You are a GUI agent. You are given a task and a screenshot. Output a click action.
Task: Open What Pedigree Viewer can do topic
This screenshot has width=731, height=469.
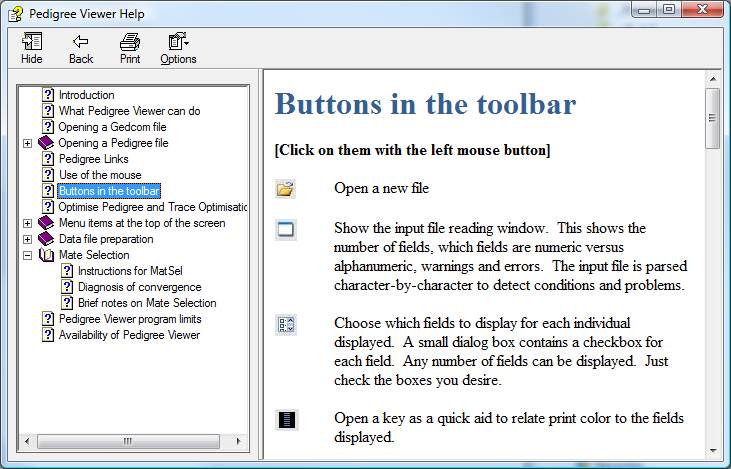[129, 111]
